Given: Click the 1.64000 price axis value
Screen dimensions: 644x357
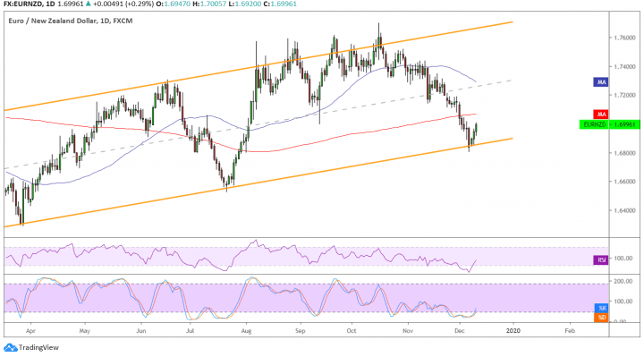Looking at the screenshot, I should (624, 210).
